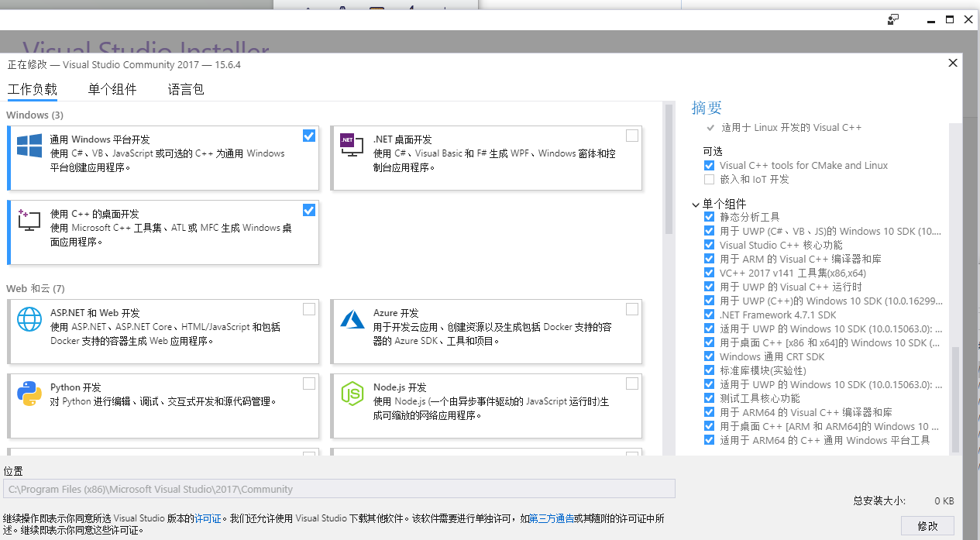Uncheck .NET Framework 4.7.1 SDK component
Screen dimensions: 980x540
coord(709,315)
